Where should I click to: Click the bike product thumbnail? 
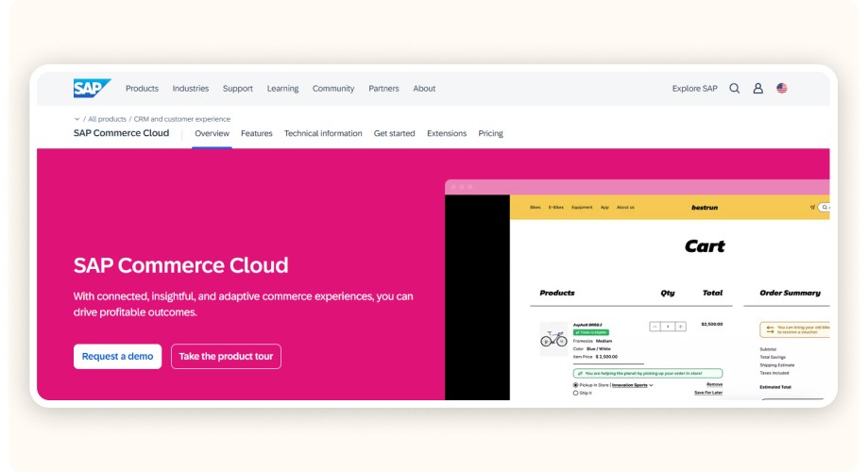[x=553, y=339]
